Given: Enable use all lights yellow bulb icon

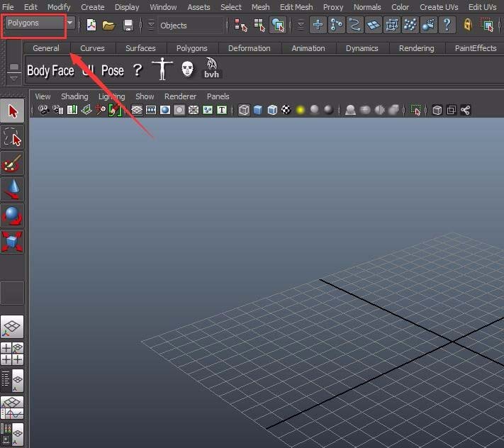Looking at the screenshot, I should [x=301, y=110].
